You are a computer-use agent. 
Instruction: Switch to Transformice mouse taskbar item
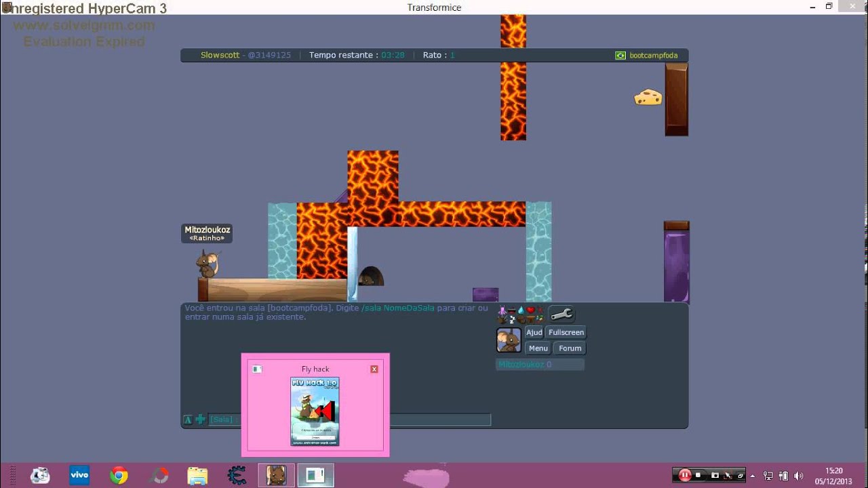click(x=276, y=476)
